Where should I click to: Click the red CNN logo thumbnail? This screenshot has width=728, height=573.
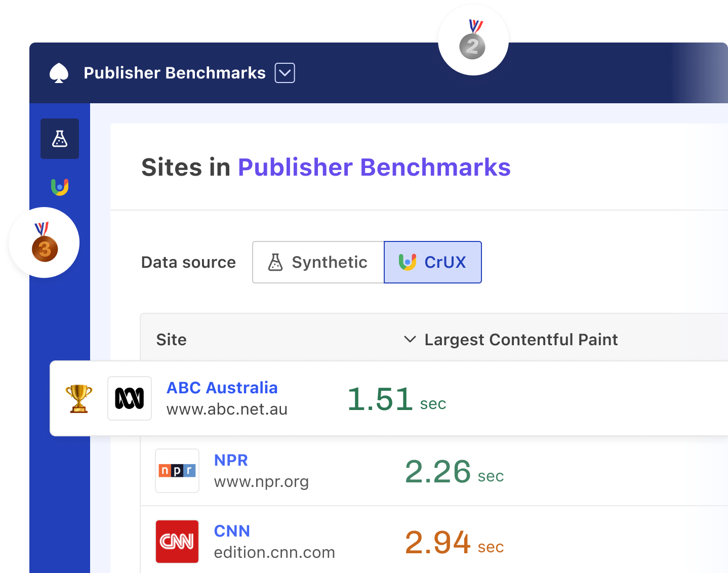tap(177, 542)
